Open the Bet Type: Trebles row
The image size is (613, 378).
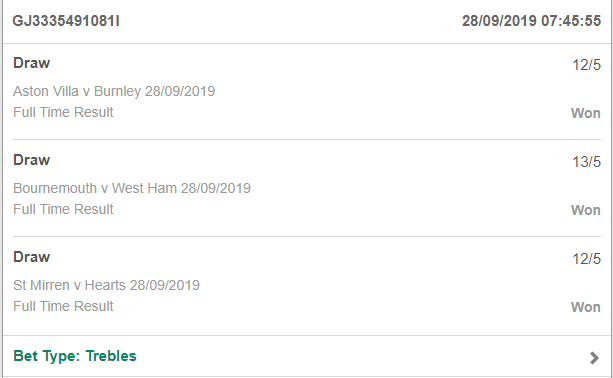tap(307, 356)
